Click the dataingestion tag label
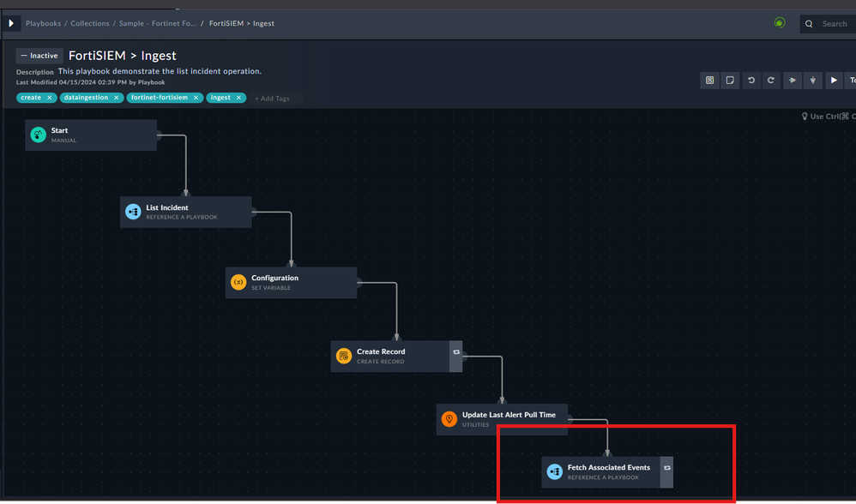This screenshot has width=856, height=504. click(87, 98)
